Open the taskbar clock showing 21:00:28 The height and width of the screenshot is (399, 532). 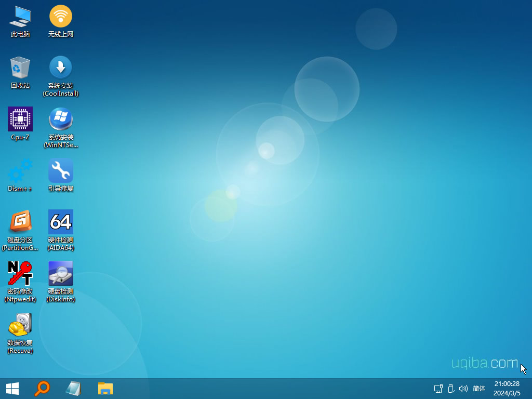507,389
